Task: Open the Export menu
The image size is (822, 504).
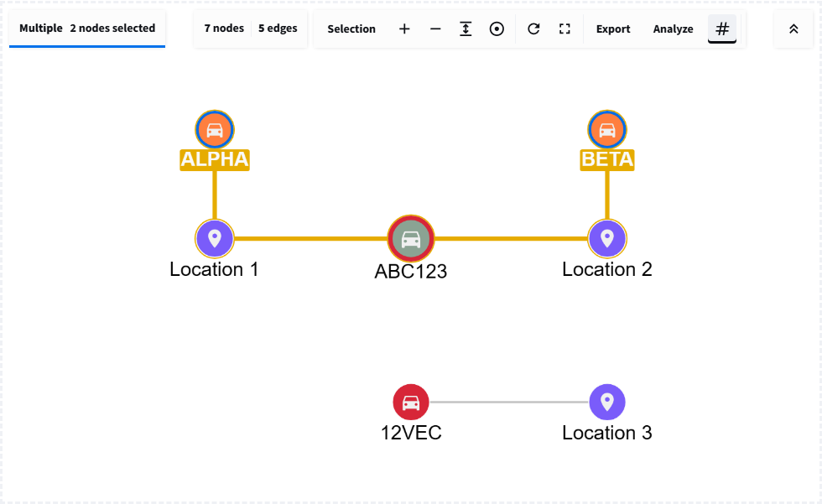Action: pos(613,29)
